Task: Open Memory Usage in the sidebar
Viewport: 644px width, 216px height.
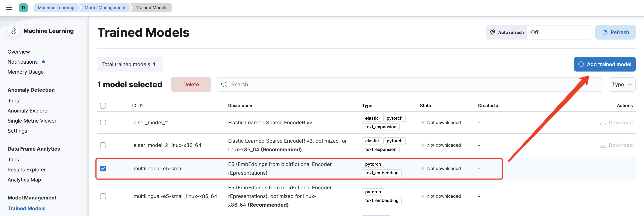Action: pyautogui.click(x=26, y=72)
